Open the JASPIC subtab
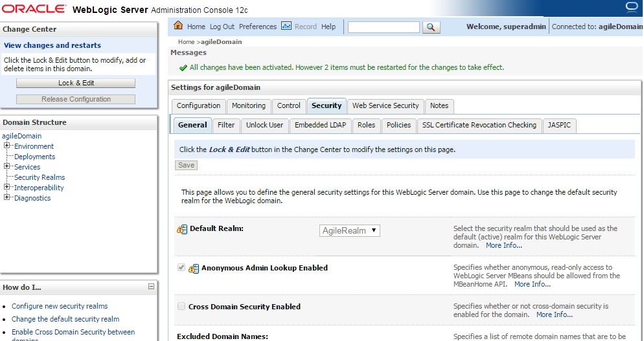Image resolution: width=644 pixels, height=341 pixels. coord(559,125)
